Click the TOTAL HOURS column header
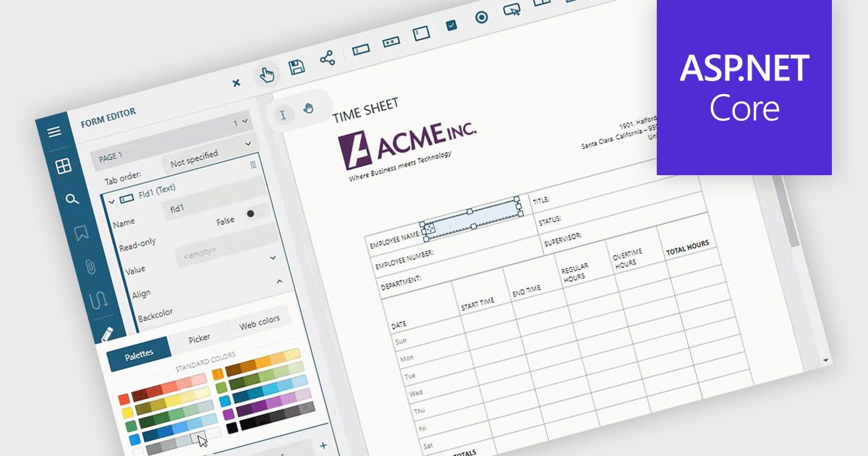This screenshot has height=456, width=868. (688, 248)
